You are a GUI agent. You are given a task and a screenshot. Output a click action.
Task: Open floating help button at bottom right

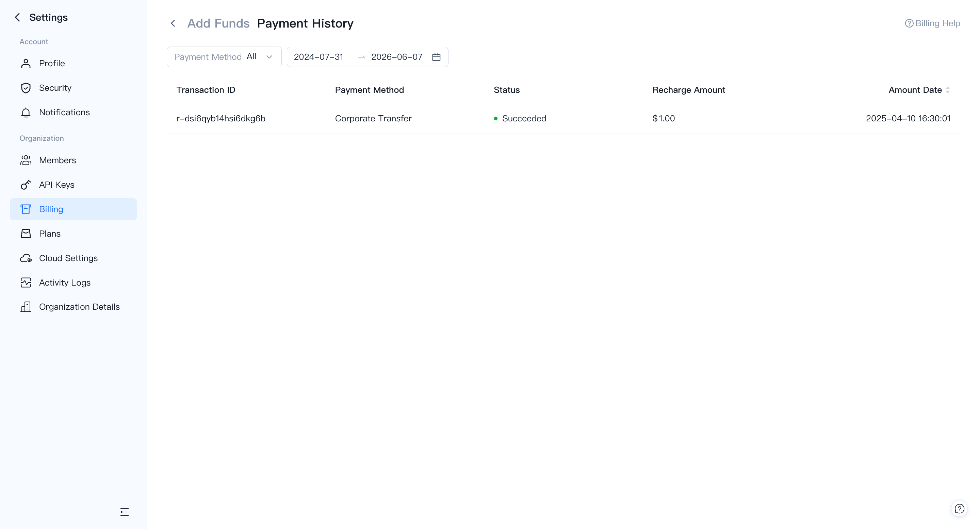(x=960, y=509)
